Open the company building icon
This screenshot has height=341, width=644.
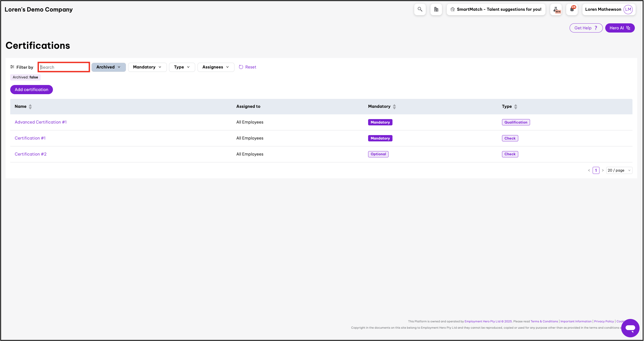(x=436, y=9)
